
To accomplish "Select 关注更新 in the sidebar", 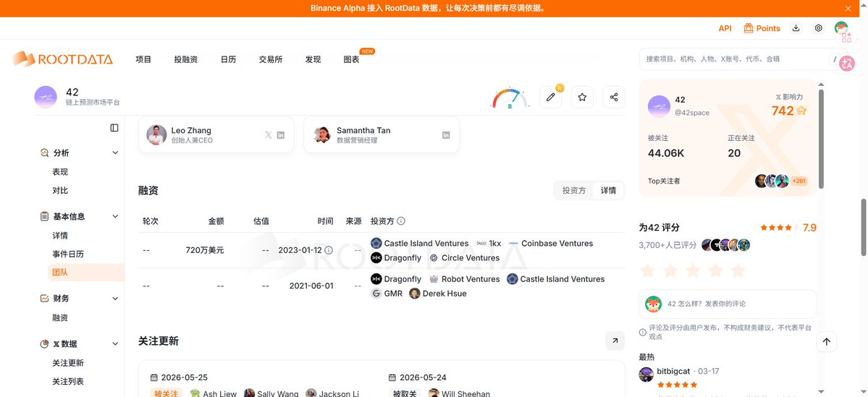I will pos(68,363).
